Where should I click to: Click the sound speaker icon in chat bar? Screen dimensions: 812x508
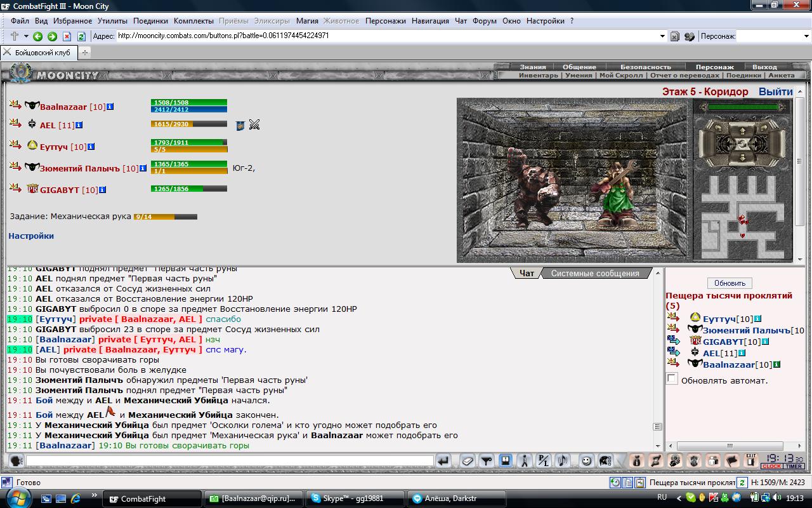pyautogui.click(x=562, y=461)
